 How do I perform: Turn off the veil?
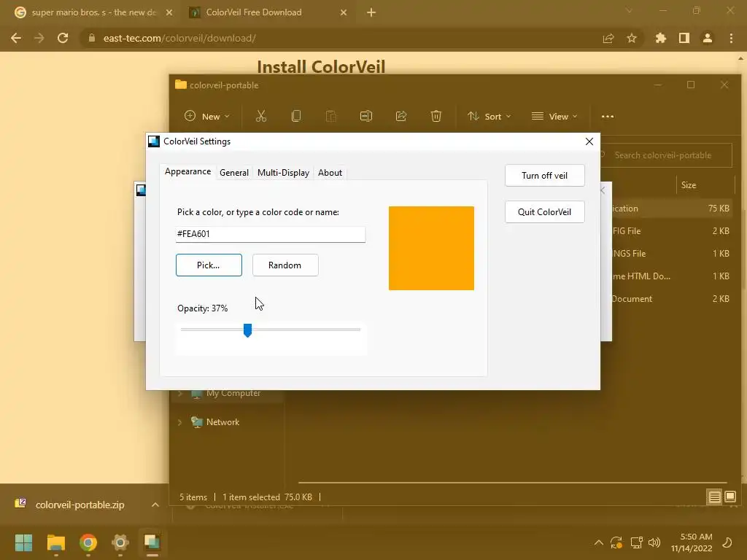[x=544, y=176]
